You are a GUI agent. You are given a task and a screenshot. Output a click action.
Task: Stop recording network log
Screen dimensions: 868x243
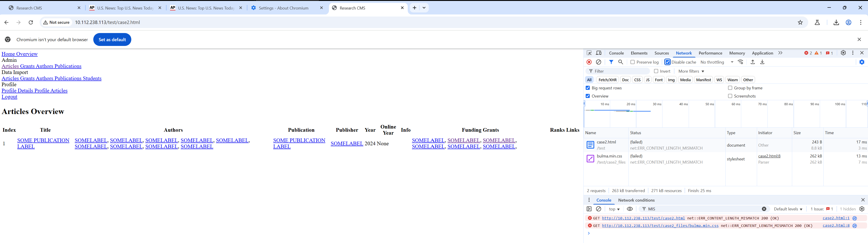point(589,62)
